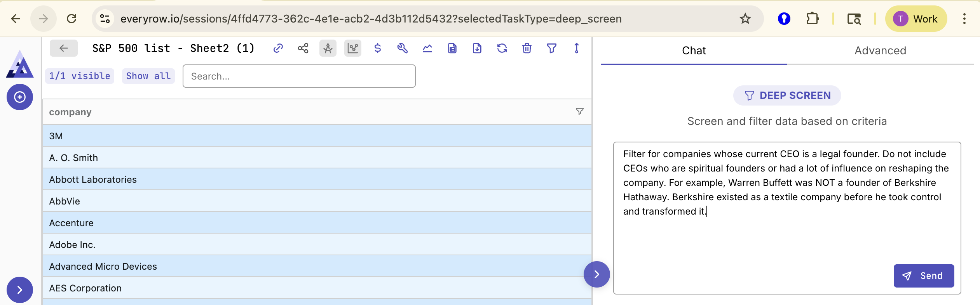Select the AbbVie row
This screenshot has width=980, height=305.
317,201
